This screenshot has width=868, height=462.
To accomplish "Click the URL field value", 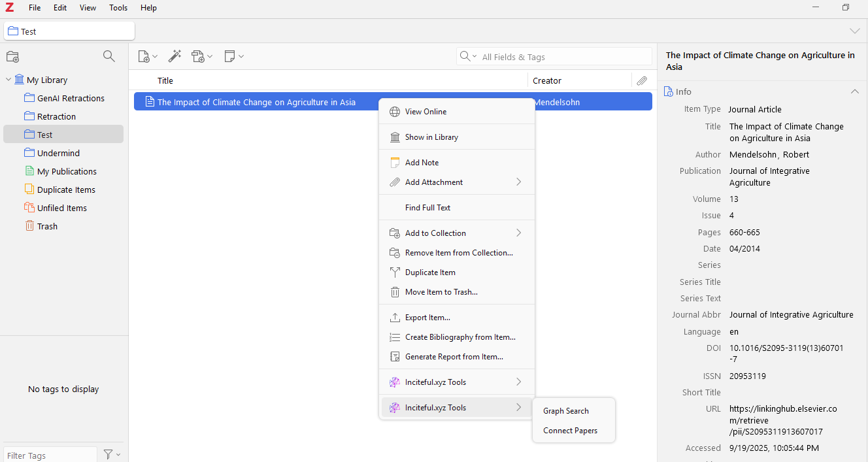I will point(783,421).
